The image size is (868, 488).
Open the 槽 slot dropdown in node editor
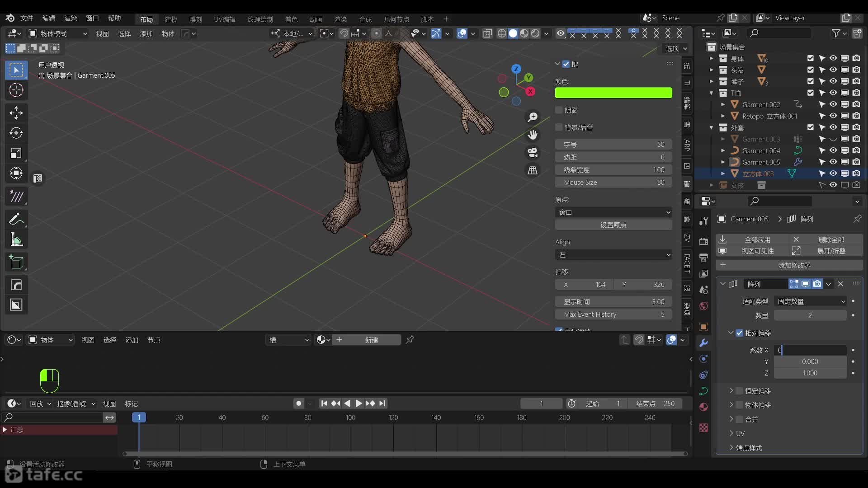(288, 340)
